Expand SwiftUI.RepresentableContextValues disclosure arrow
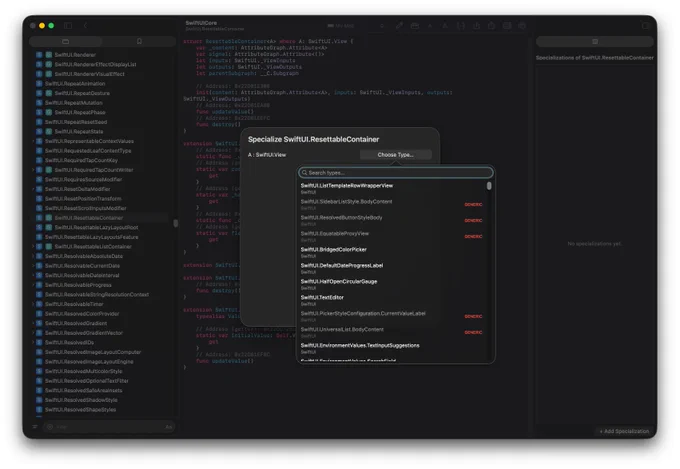Viewport: 680px width, 469px height. pos(33,141)
